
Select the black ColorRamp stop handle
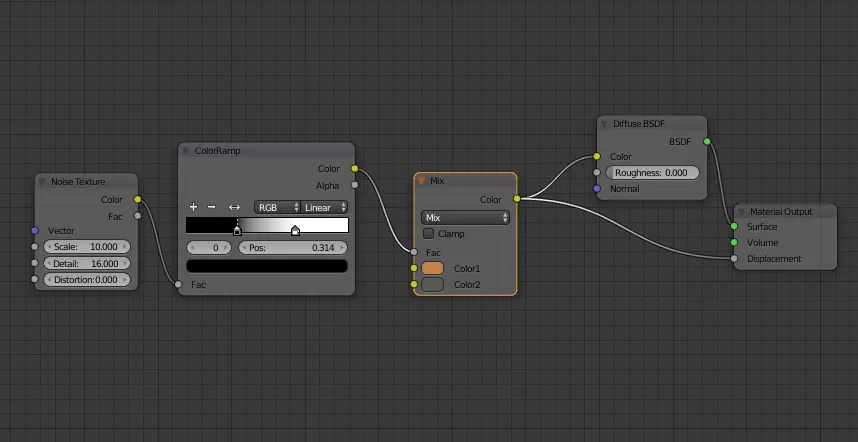coord(237,231)
